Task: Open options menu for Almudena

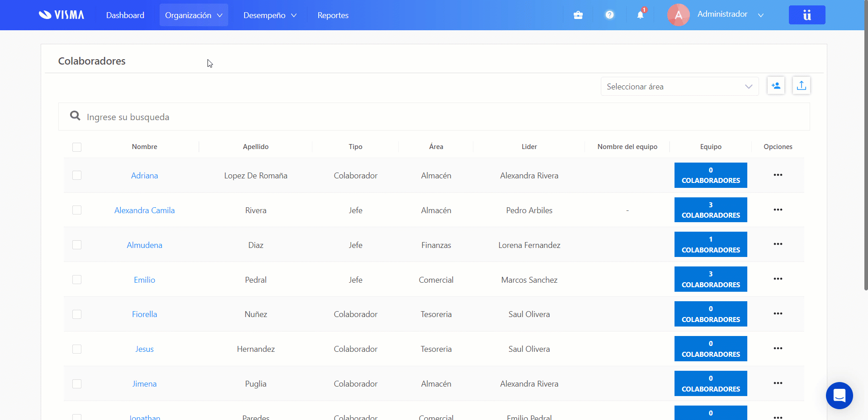Action: coord(778,244)
